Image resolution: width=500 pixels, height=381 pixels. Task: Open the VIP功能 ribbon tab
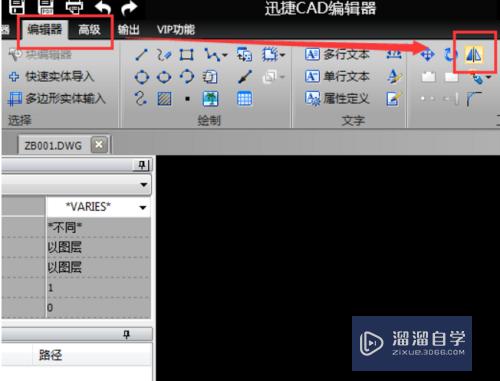pyautogui.click(x=176, y=30)
